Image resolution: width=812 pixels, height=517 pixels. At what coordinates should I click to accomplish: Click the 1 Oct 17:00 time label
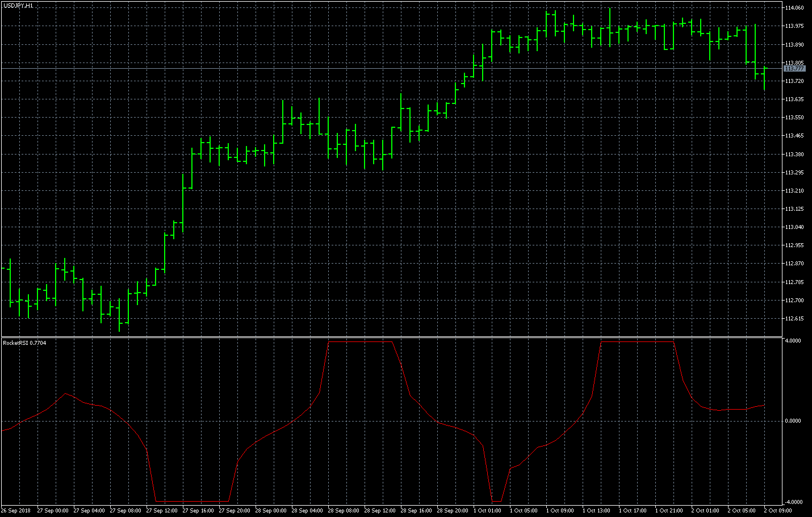pos(633,511)
